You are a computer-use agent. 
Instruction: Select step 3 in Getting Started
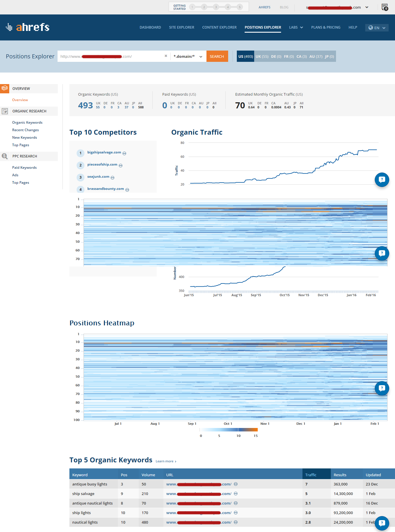216,7
